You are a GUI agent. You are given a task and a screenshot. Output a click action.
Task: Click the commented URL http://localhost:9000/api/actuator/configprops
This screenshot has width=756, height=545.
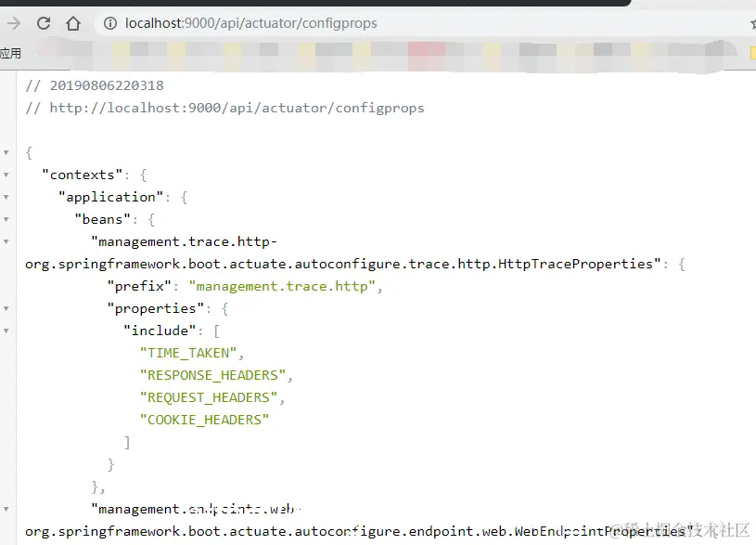(x=237, y=108)
